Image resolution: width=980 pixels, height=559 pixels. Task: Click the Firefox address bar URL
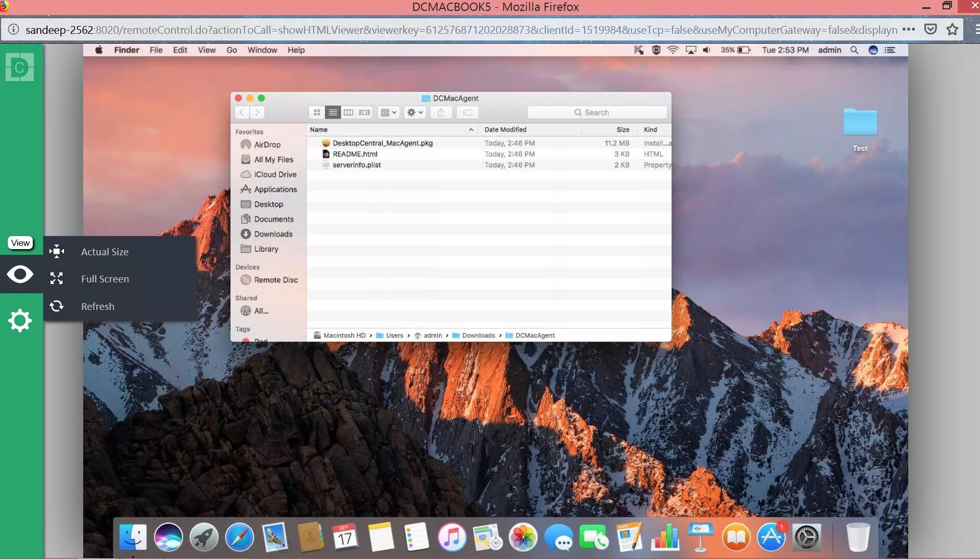point(461,30)
